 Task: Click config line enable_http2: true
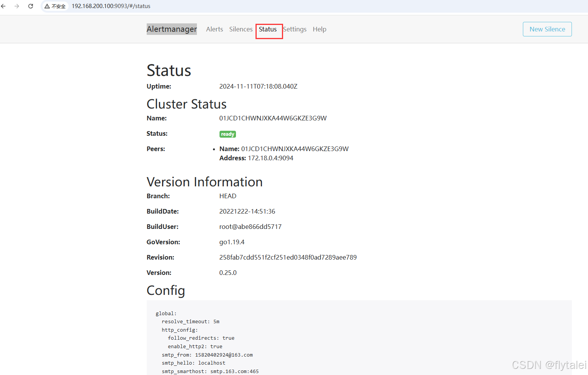[x=195, y=347]
